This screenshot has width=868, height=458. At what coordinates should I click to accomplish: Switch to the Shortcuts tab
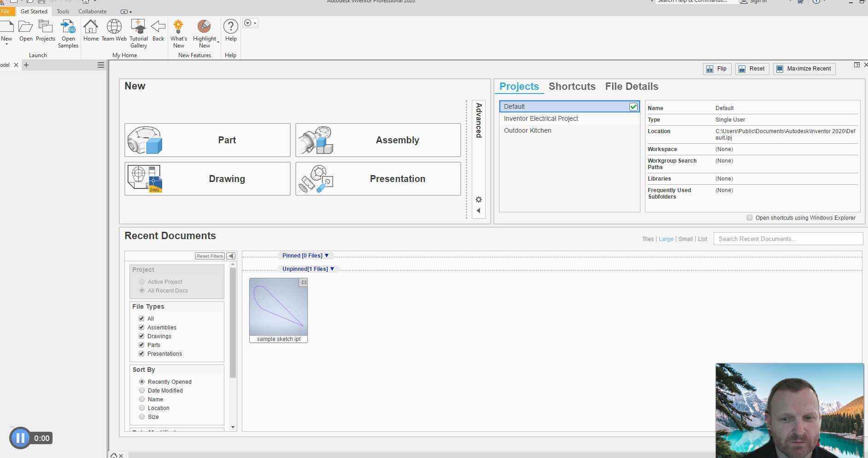pyautogui.click(x=572, y=87)
